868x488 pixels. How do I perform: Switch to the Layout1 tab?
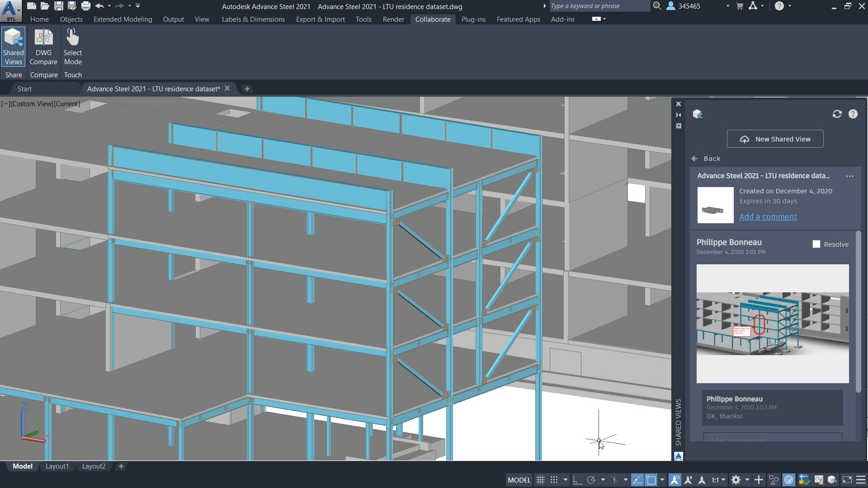coord(57,466)
